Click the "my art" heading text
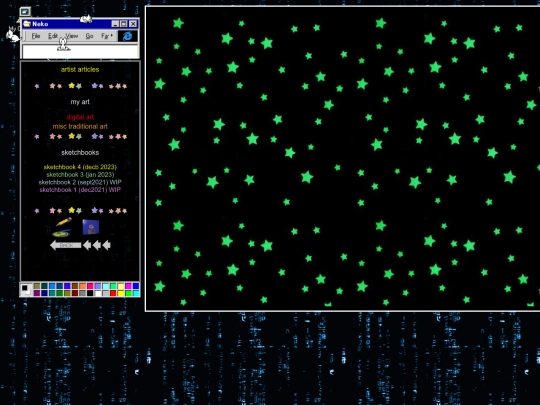This screenshot has height=405, width=540. pos(80,102)
